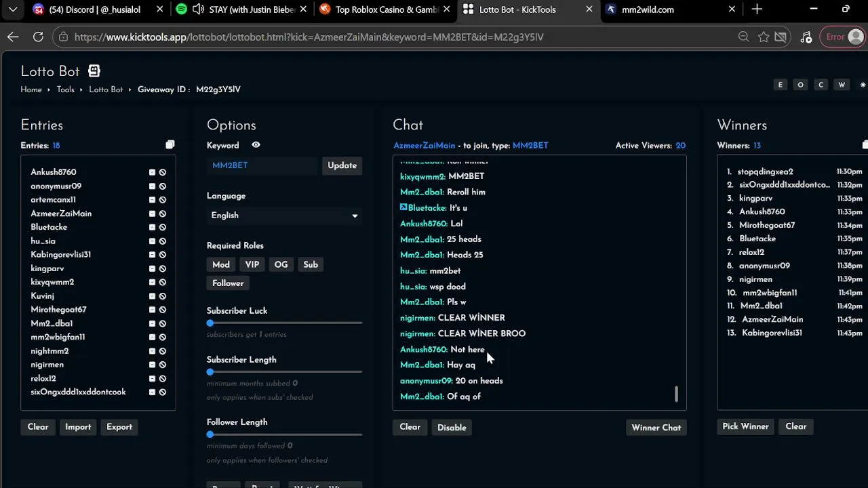Click the Export entries button
The width and height of the screenshot is (868, 488).
click(x=119, y=427)
